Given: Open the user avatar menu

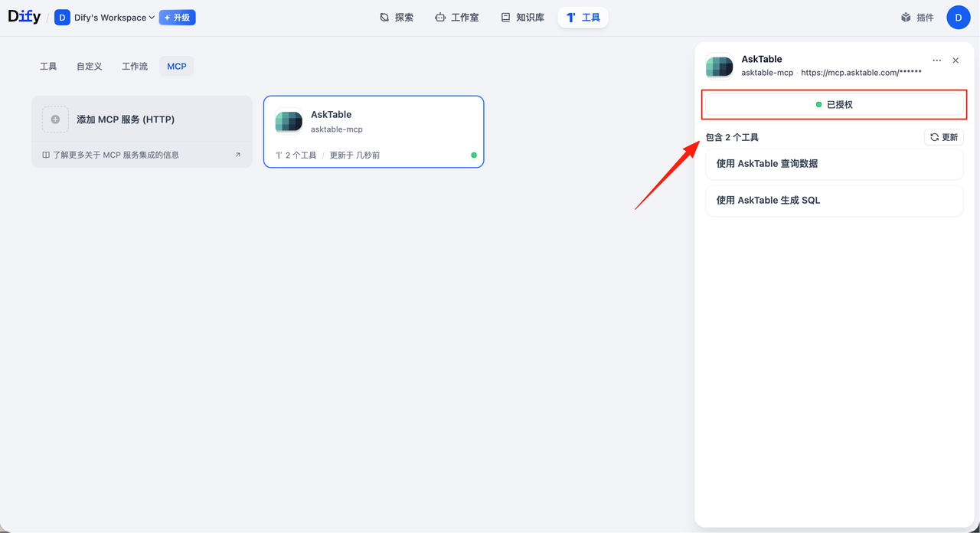Looking at the screenshot, I should 958,18.
